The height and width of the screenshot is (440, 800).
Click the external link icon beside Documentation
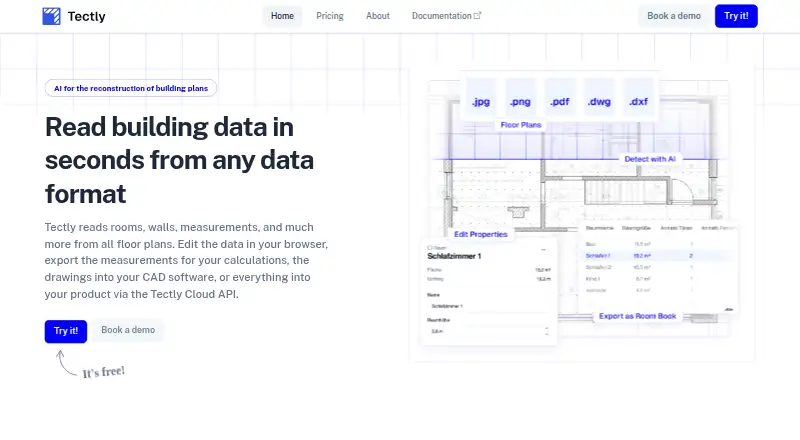point(478,15)
